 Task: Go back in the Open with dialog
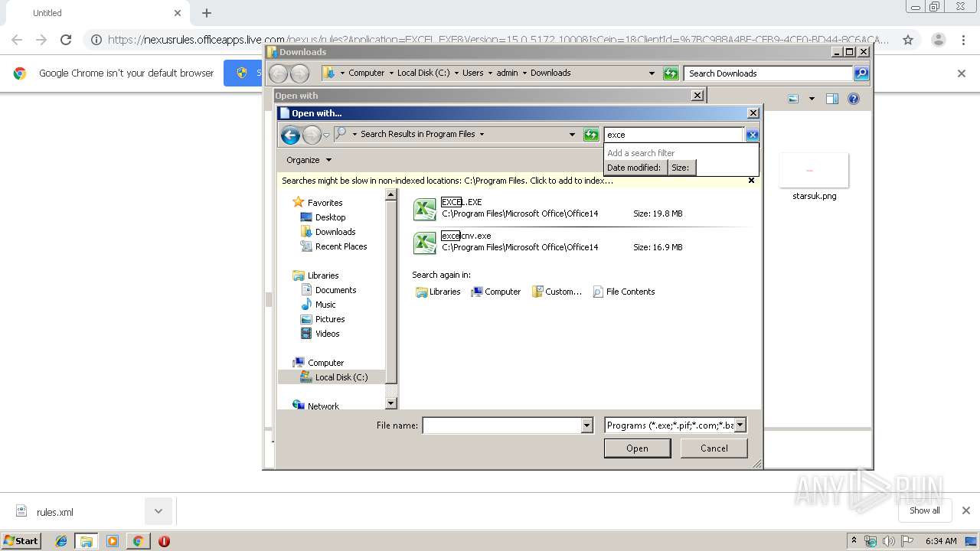(x=290, y=135)
